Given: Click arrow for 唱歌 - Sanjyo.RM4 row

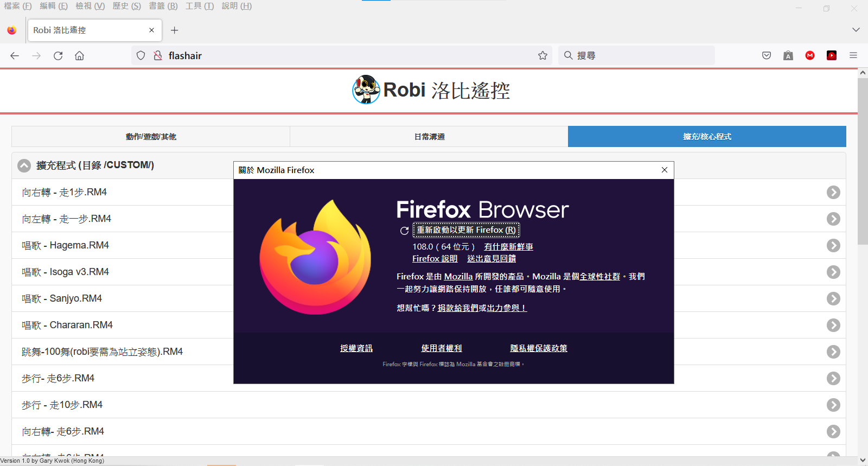Looking at the screenshot, I should [833, 298].
